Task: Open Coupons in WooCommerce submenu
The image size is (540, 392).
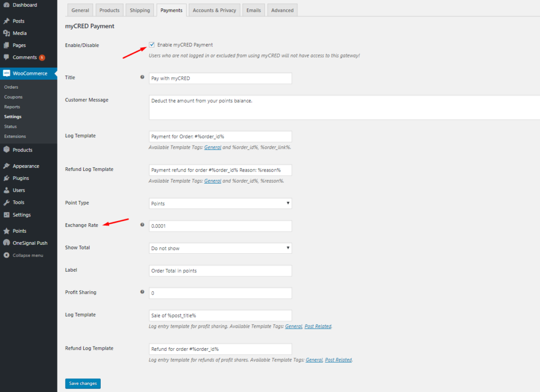Action: pos(13,97)
